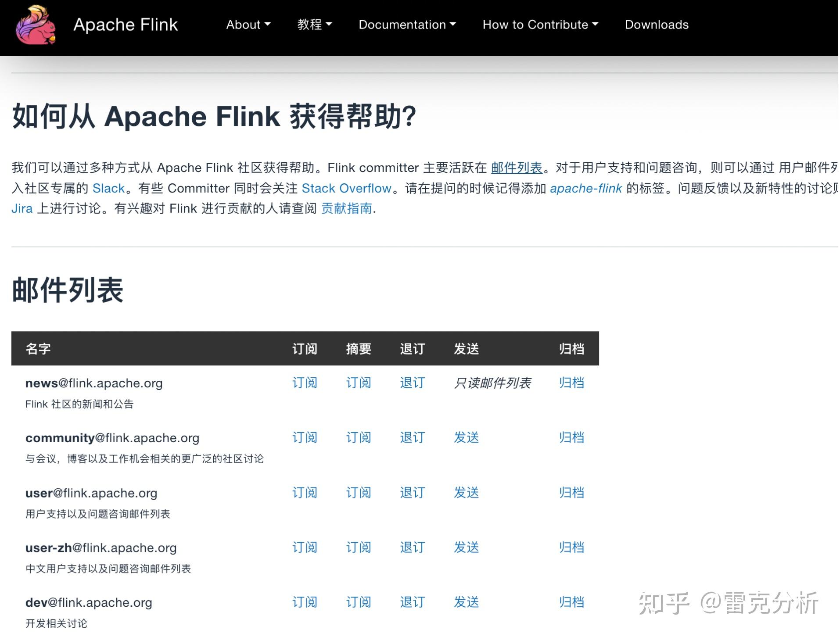退订 the community@flink.apache.org list
The height and width of the screenshot is (637, 840).
tap(412, 437)
